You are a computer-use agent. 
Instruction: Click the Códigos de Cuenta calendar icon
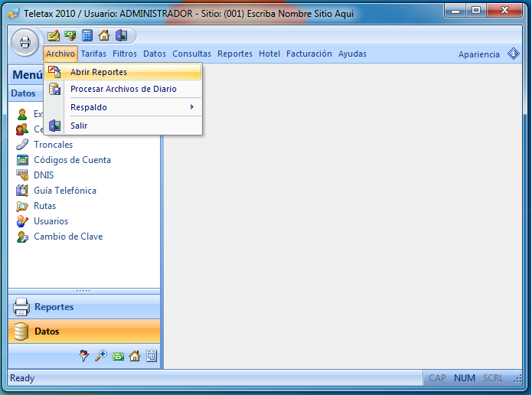[22, 160]
